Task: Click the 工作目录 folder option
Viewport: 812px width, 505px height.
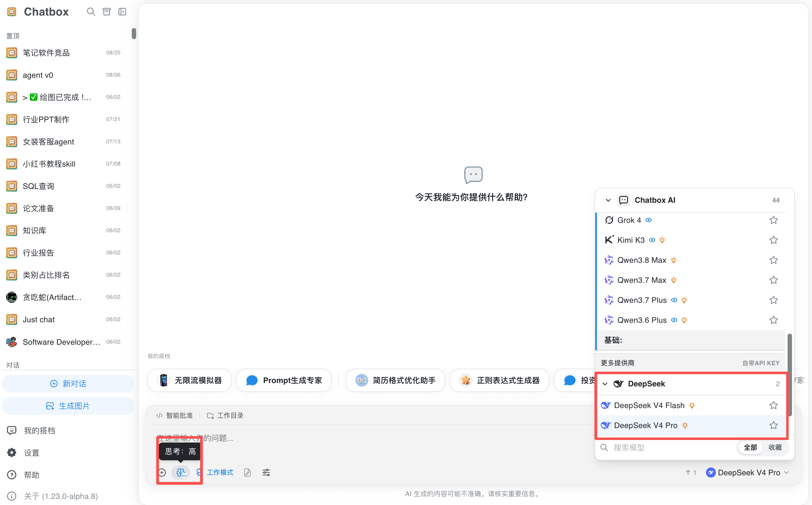Action: (x=225, y=415)
